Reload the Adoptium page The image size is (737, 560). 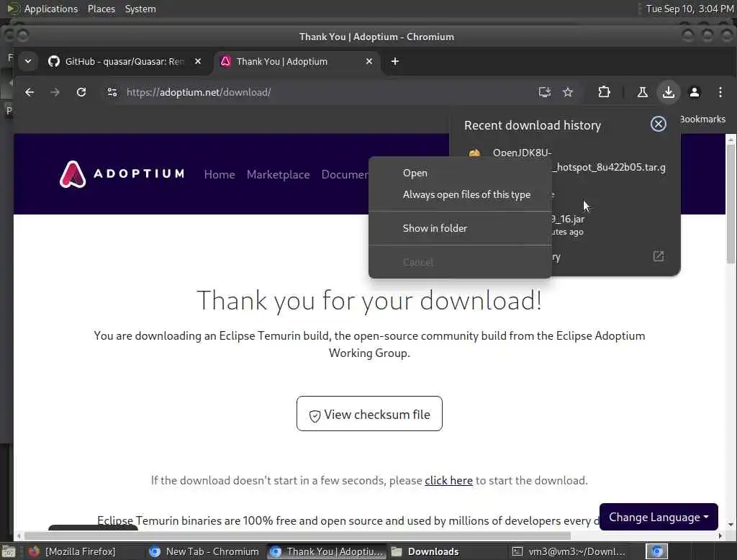pos(81,92)
